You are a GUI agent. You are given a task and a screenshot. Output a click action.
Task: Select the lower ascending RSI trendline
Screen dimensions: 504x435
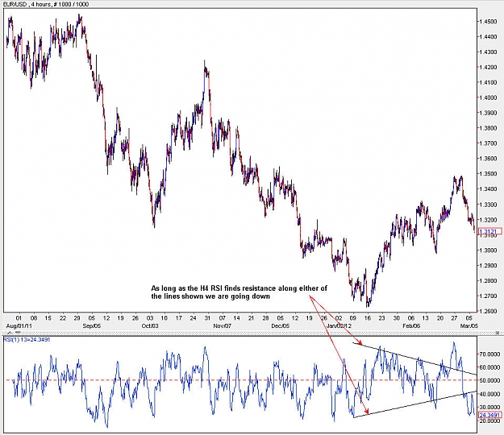(414, 404)
